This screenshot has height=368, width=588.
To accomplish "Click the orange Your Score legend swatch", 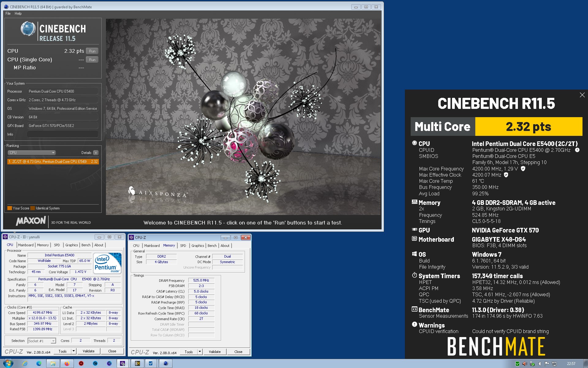I will (9, 208).
